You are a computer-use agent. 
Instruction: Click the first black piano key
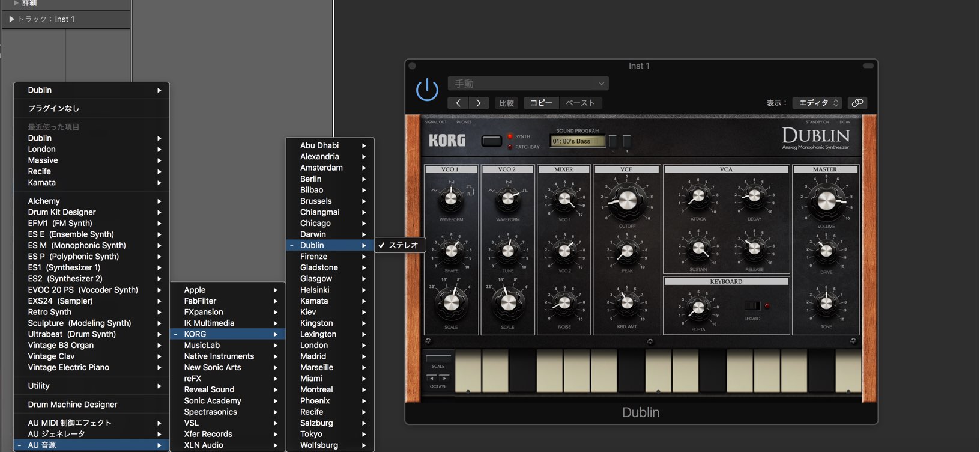[522, 371]
